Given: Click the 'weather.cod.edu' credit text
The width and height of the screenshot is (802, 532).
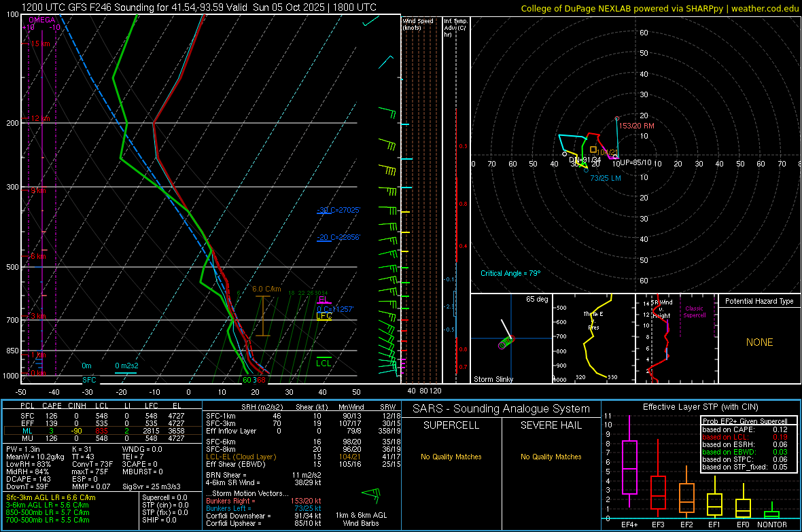Looking at the screenshot, I should pos(765,8).
